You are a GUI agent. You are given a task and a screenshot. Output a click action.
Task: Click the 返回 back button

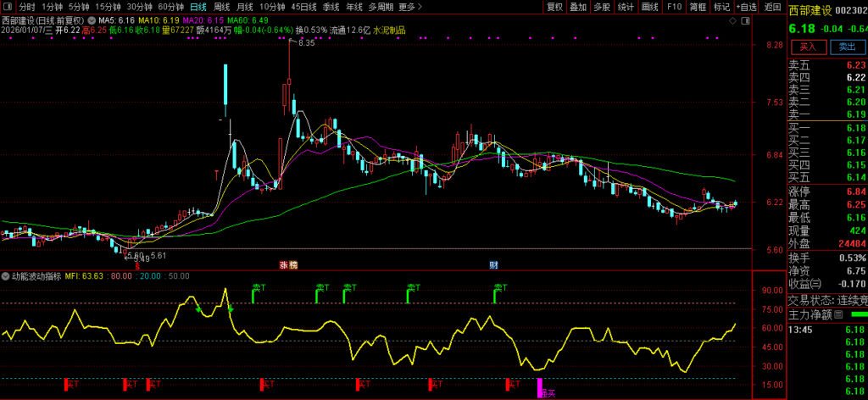pyautogui.click(x=772, y=7)
